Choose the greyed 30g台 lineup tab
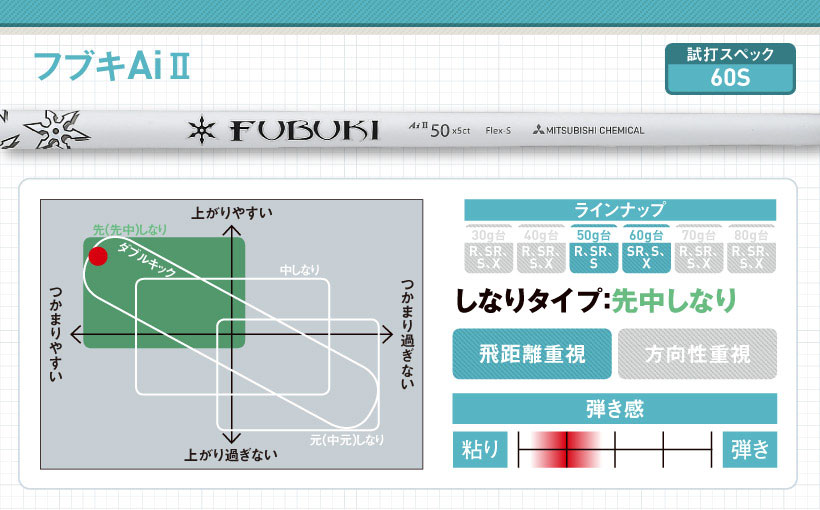This screenshot has width=820, height=510. pos(490,248)
